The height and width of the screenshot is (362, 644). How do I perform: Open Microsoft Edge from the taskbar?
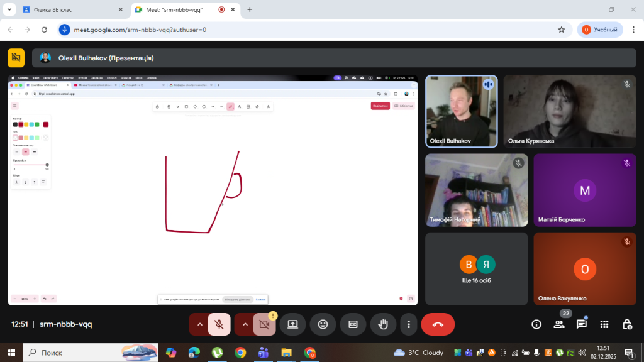point(194,353)
